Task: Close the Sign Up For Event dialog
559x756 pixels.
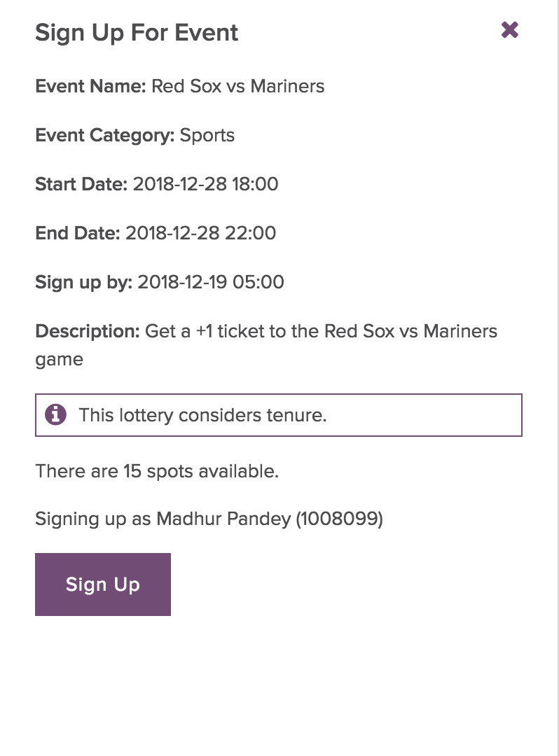Action: coord(510,30)
